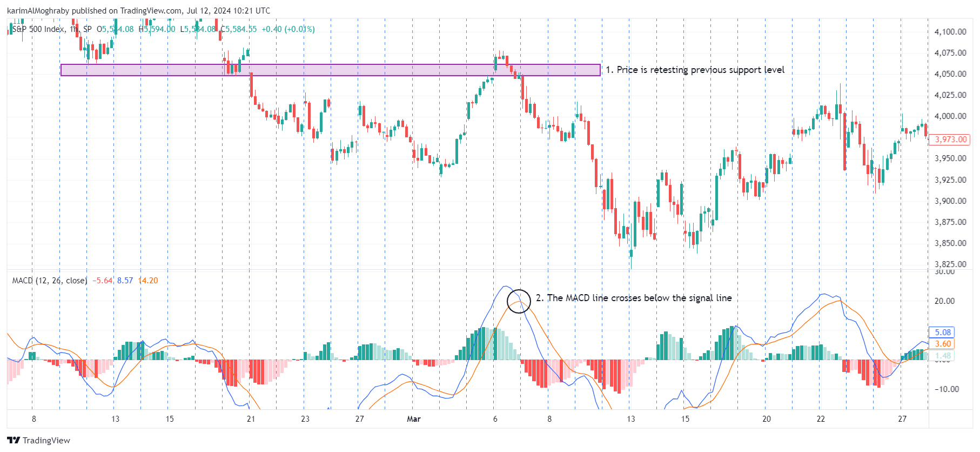Click the 4,025.00 price axis label
The width and height of the screenshot is (980, 452).
point(950,95)
